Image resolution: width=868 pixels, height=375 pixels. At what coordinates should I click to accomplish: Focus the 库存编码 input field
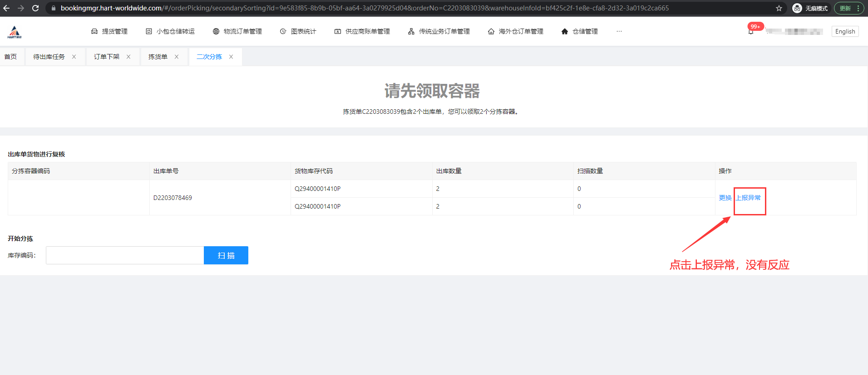pos(125,255)
